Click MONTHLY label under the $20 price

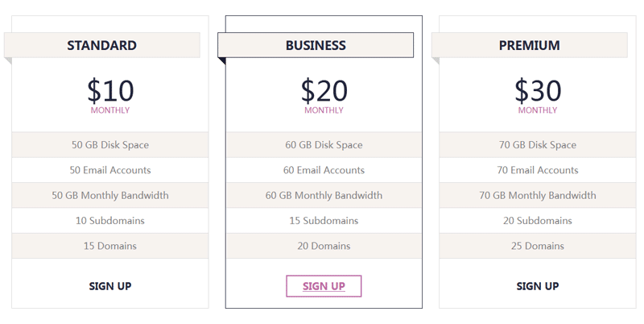[x=324, y=110]
